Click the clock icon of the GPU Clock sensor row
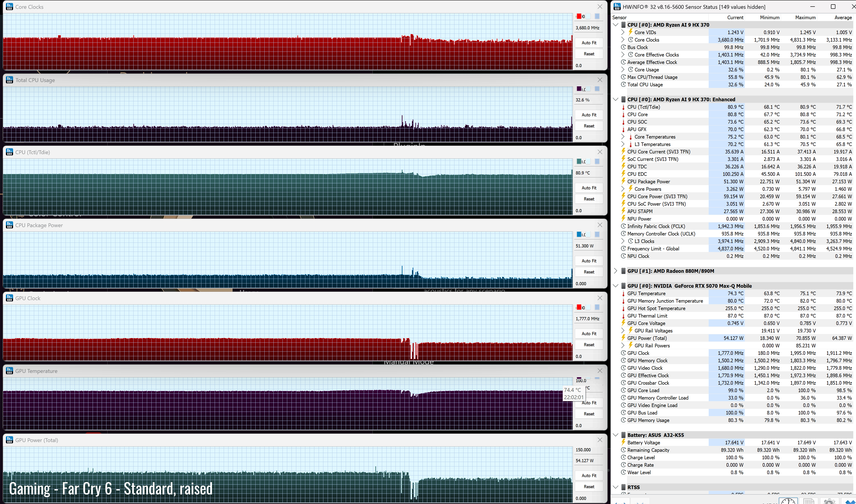This screenshot has width=856, height=504. [x=623, y=353]
